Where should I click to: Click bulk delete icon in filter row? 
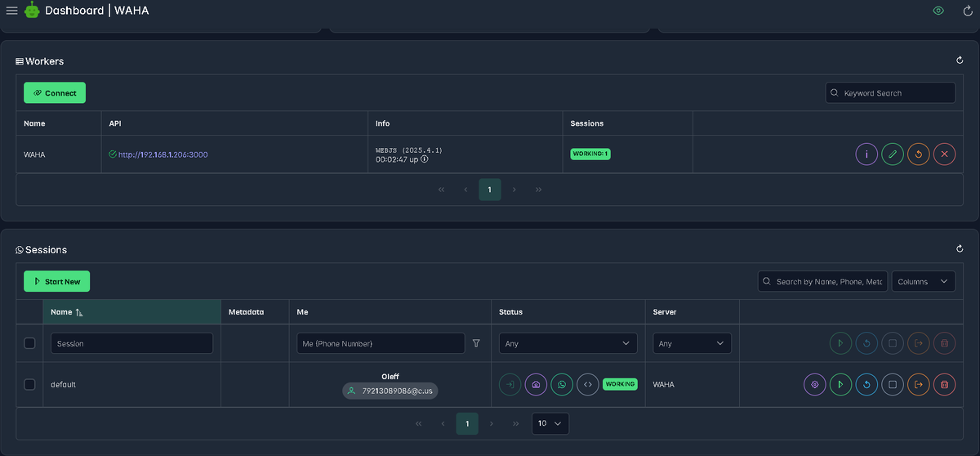[x=945, y=343]
